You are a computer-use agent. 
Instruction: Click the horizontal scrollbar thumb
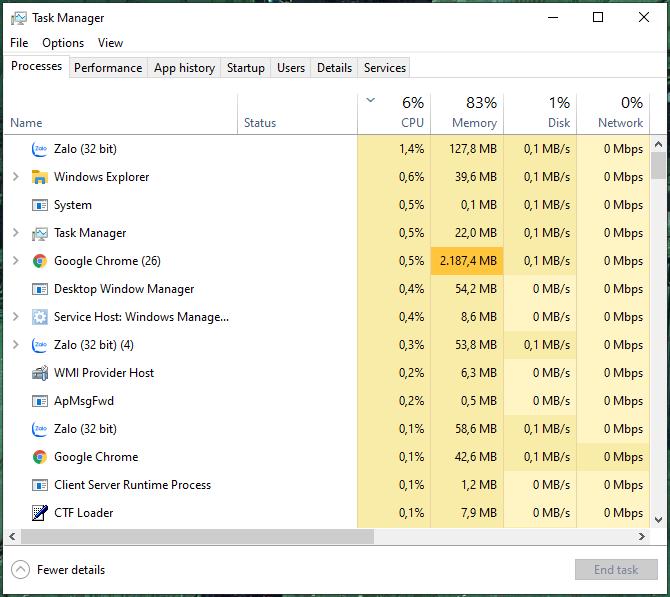pyautogui.click(x=197, y=536)
